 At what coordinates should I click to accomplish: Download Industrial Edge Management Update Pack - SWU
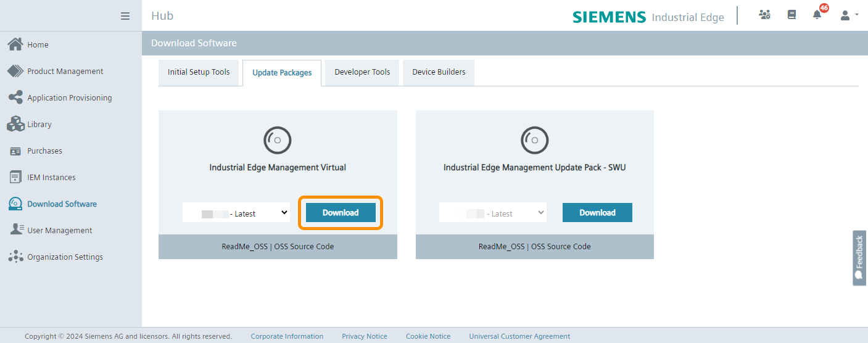click(597, 213)
